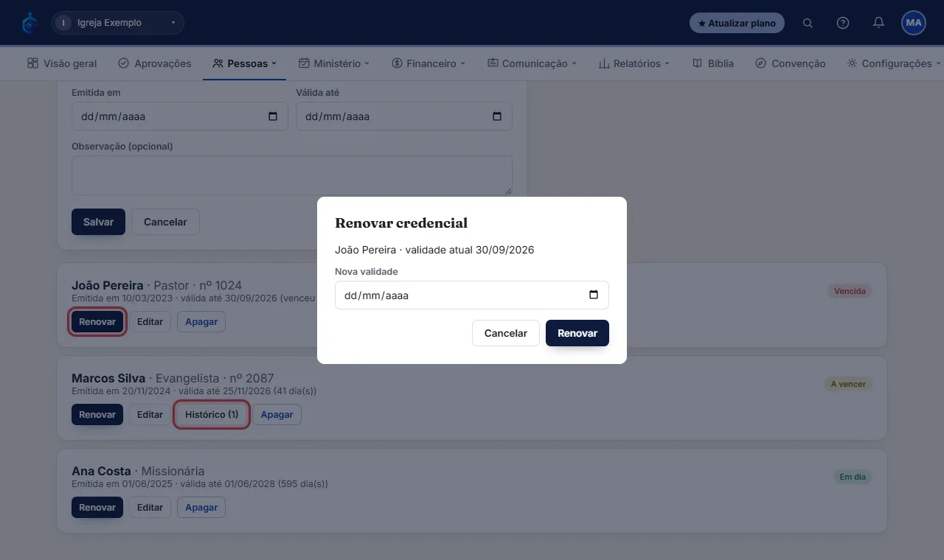Click Apagar for Marcos Silva
The image size is (944, 560).
pyautogui.click(x=277, y=415)
